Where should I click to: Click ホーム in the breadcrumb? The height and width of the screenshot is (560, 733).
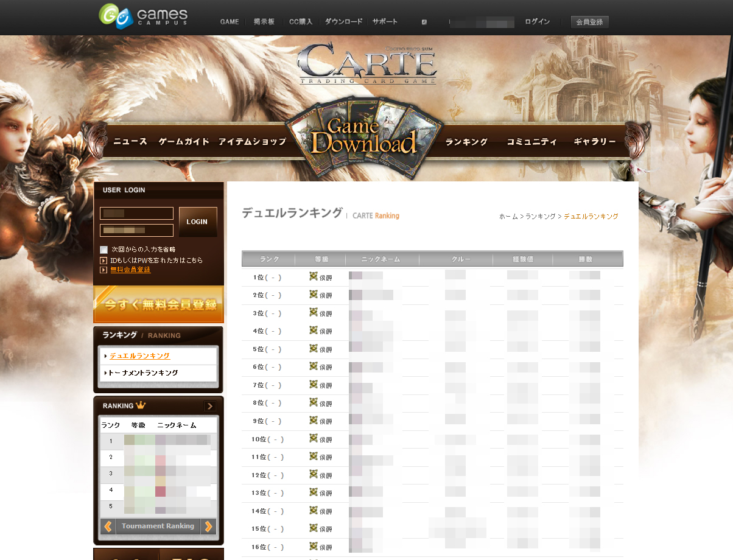pos(508,217)
